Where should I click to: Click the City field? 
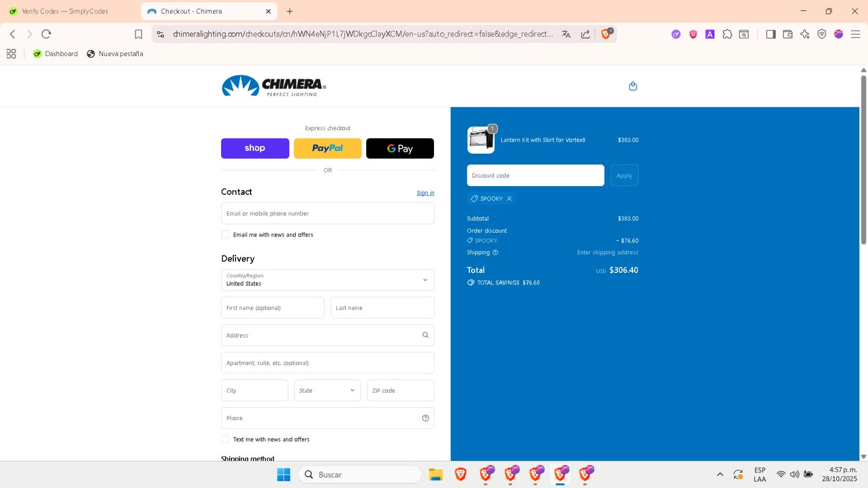[x=255, y=390]
